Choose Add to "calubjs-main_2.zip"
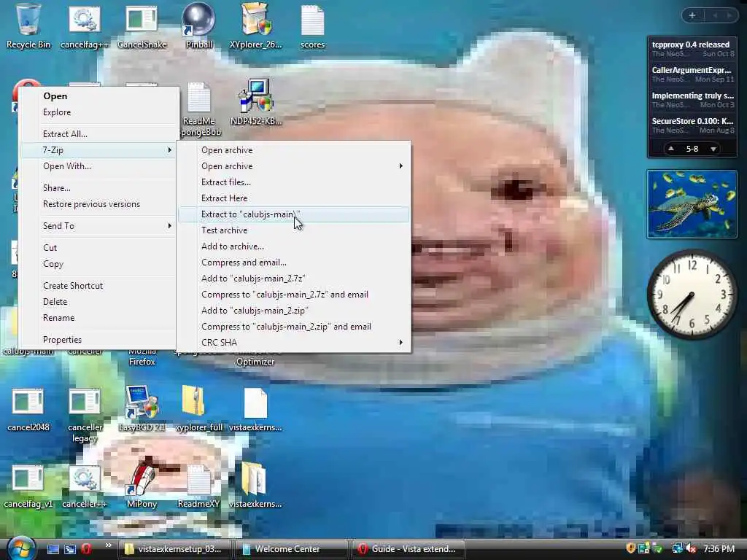The image size is (747, 560). 293,311
